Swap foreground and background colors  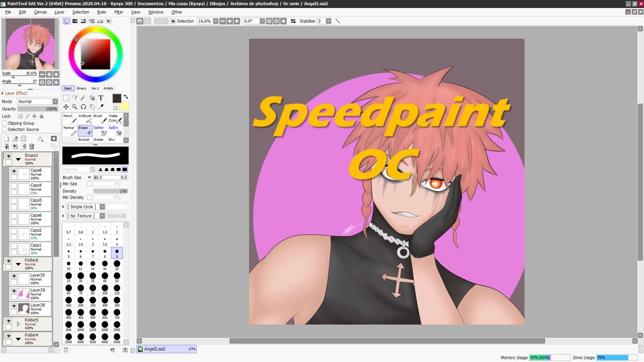click(x=126, y=97)
